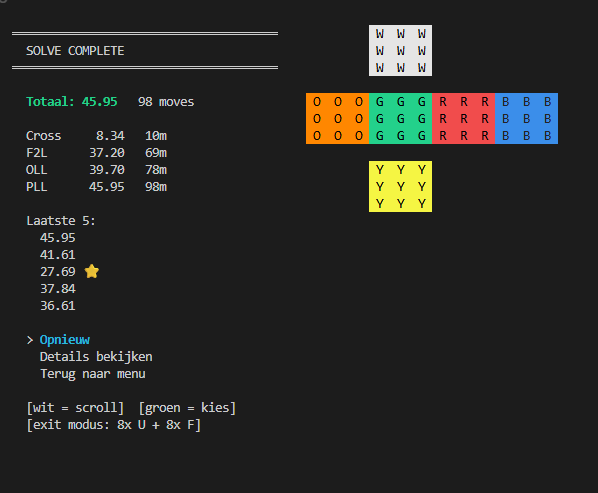Click the yellow Y cube face
Viewport: 598px width, 493px height.
pyautogui.click(x=400, y=186)
